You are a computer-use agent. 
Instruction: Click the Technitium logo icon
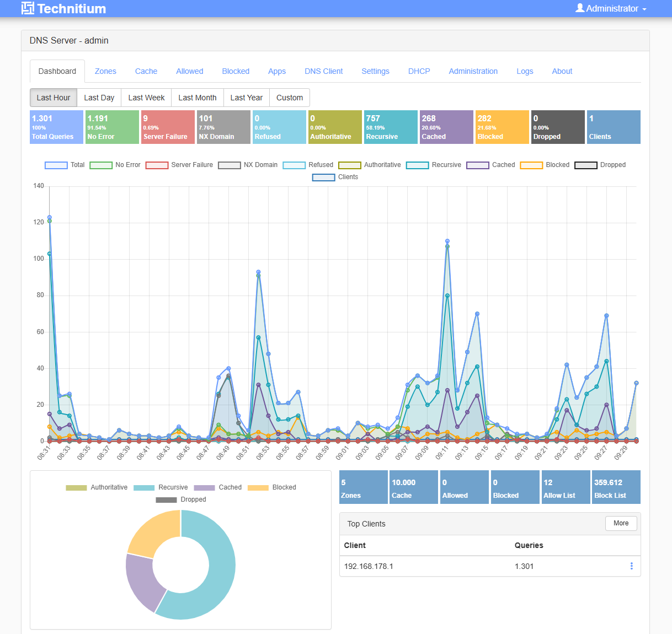coord(28,8)
